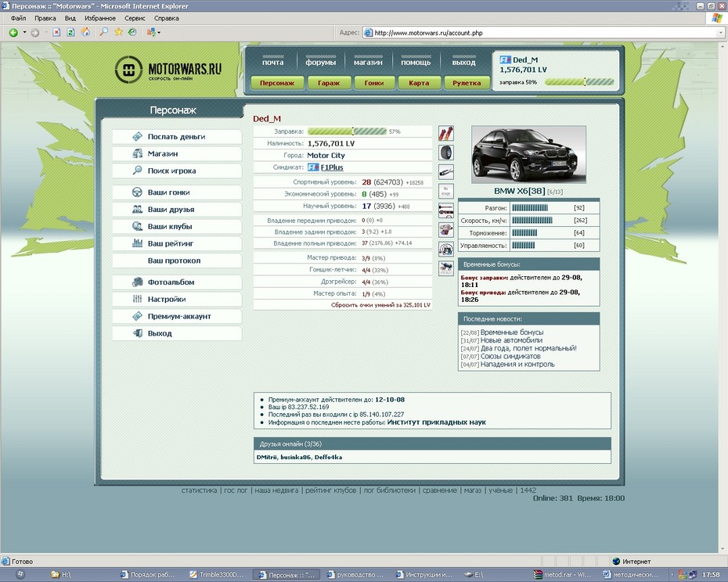Expand the address bar dropdown
Screen dimensions: 728x582
click(721, 33)
